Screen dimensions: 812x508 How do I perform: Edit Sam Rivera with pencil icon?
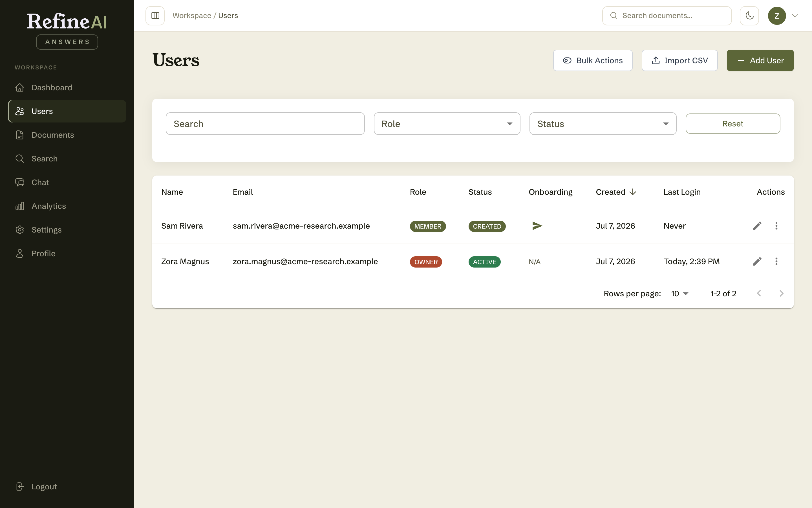click(x=757, y=226)
